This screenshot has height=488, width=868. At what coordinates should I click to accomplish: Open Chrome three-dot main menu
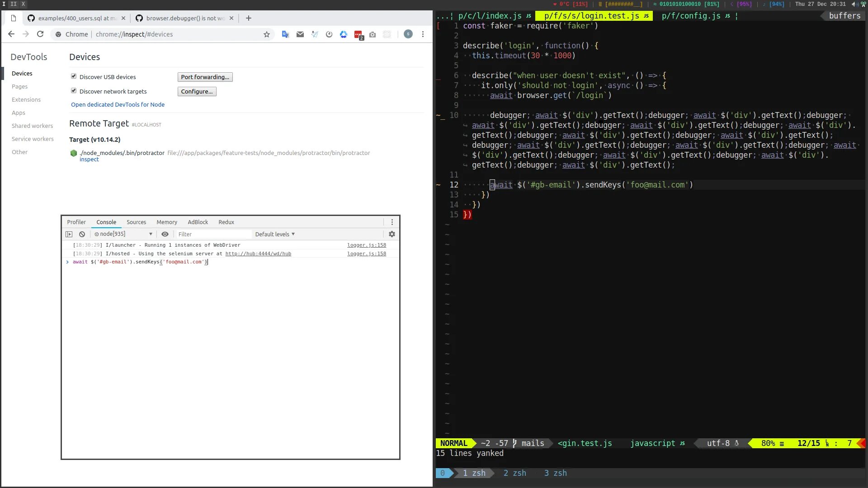pyautogui.click(x=422, y=34)
